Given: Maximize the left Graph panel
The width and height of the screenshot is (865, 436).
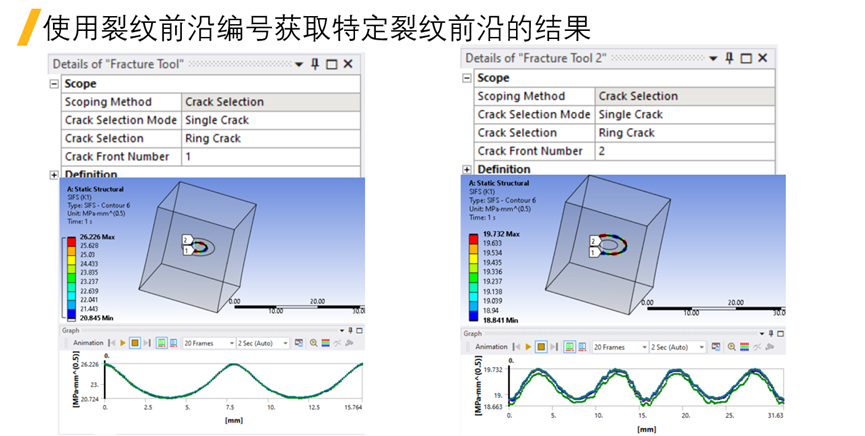Looking at the screenshot, I should click(x=360, y=331).
